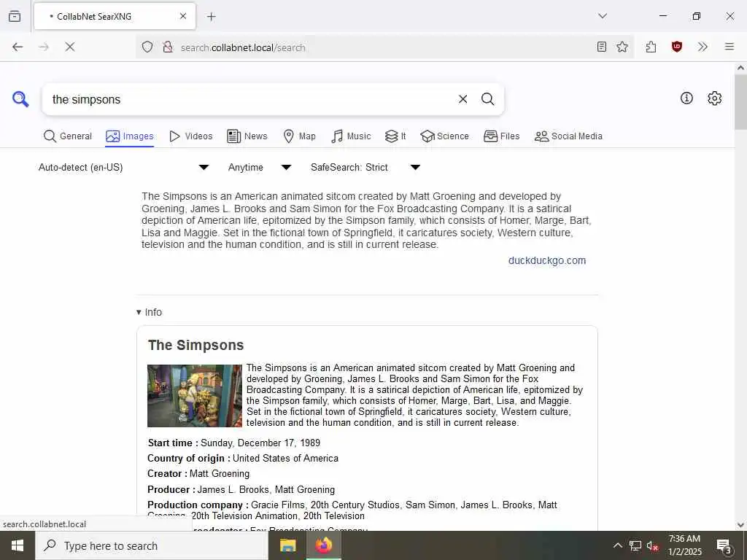
Task: Switch to the Social Media tab
Action: pos(568,136)
